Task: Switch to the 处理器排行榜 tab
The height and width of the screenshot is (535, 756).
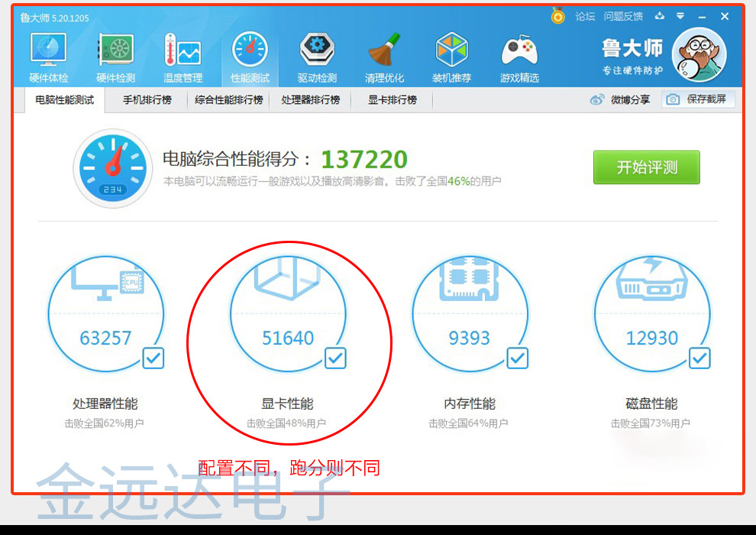Action: (311, 100)
